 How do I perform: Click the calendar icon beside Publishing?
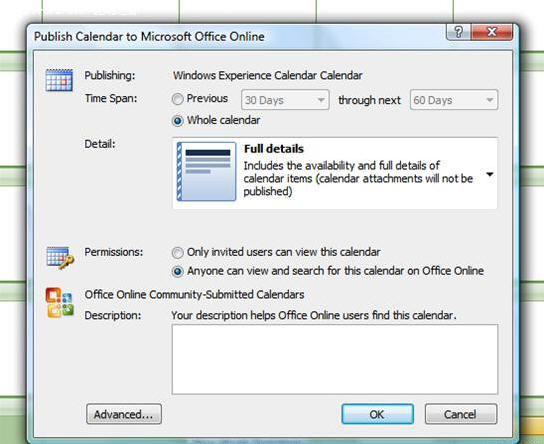click(59, 80)
